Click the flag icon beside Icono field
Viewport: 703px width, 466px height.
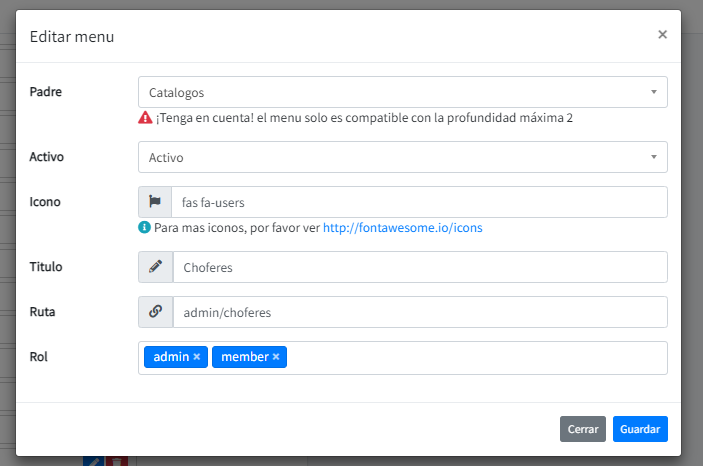155,202
